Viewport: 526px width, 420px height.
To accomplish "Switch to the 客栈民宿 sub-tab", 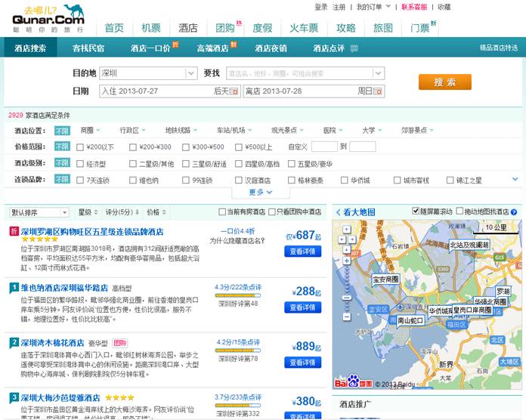I will (x=88, y=48).
